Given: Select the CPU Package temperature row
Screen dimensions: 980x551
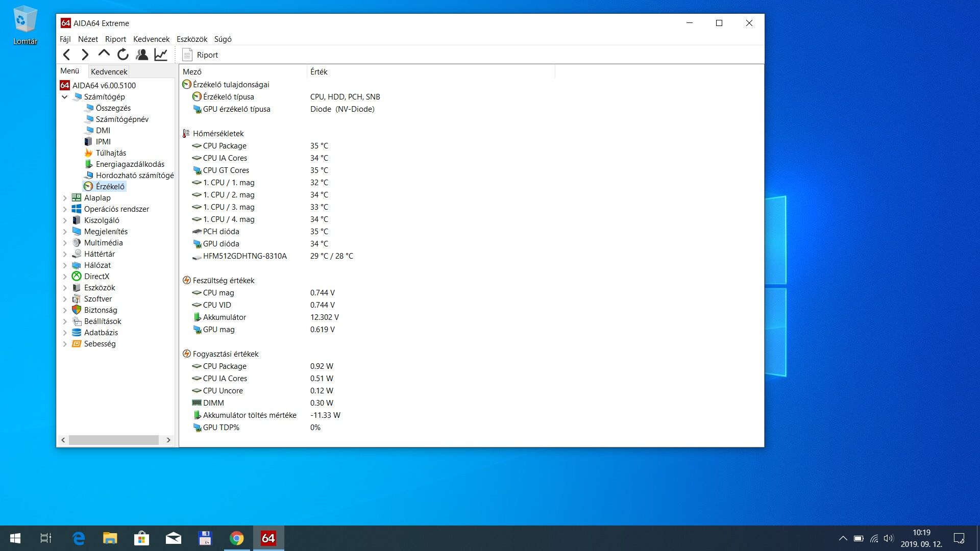Looking at the screenshot, I should click(225, 146).
